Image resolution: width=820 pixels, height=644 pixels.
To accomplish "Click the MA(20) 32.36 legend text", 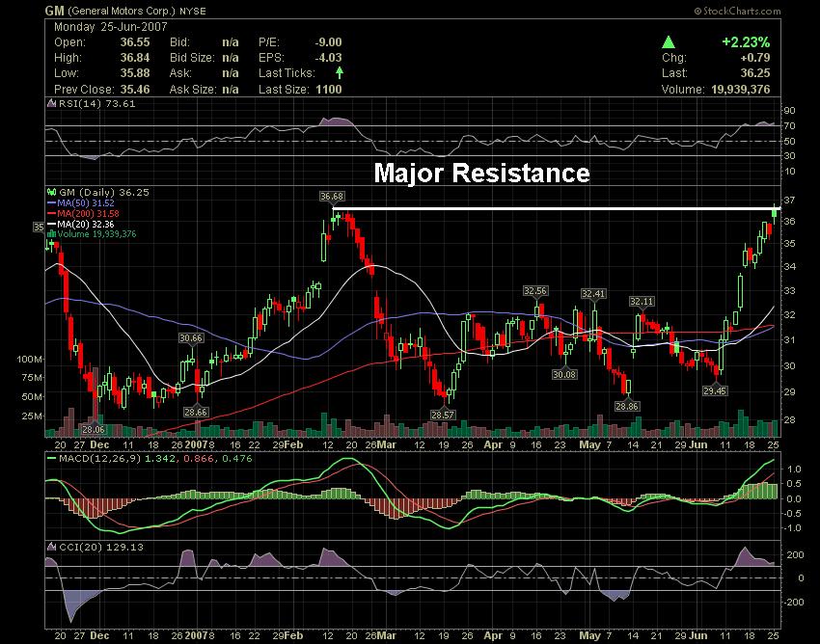I will [x=86, y=225].
